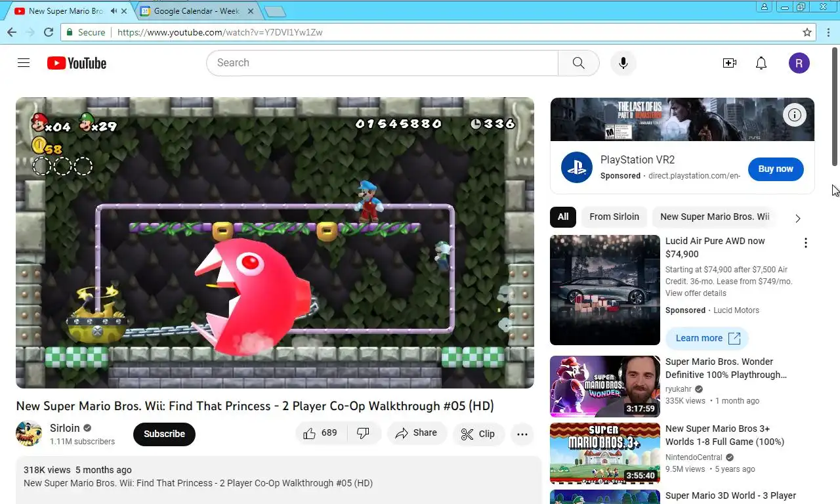Image resolution: width=840 pixels, height=504 pixels.
Task: Click Learn more on Lucid Motors ad
Action: (x=707, y=338)
